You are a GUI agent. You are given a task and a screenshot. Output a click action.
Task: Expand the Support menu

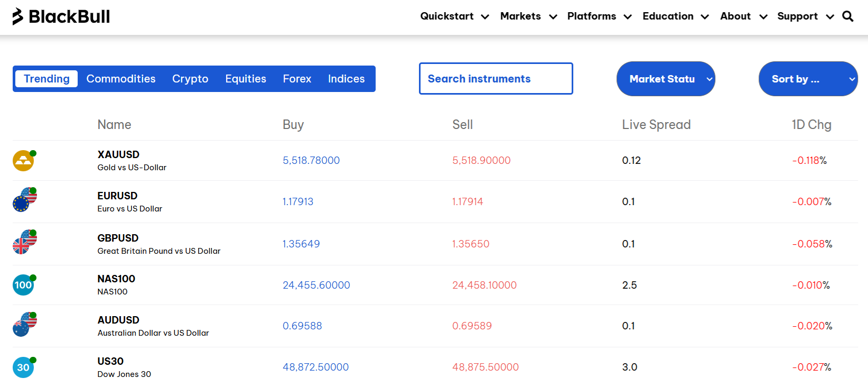click(806, 16)
